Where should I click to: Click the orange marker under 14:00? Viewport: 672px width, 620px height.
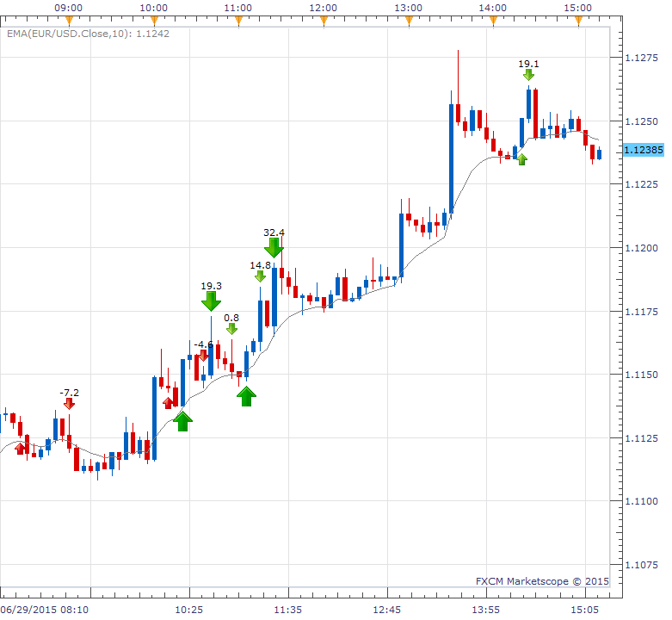coord(493,21)
